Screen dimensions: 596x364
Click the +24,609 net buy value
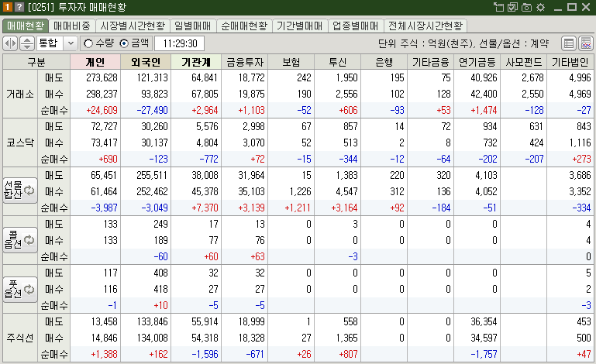[102, 111]
